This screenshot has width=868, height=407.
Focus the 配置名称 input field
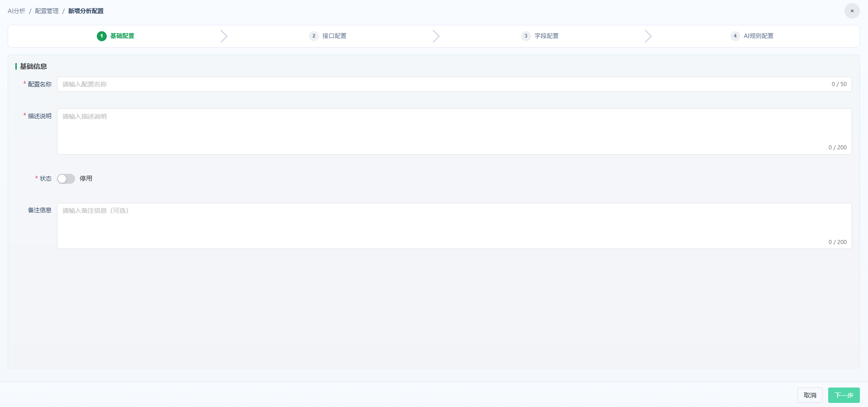pos(455,84)
